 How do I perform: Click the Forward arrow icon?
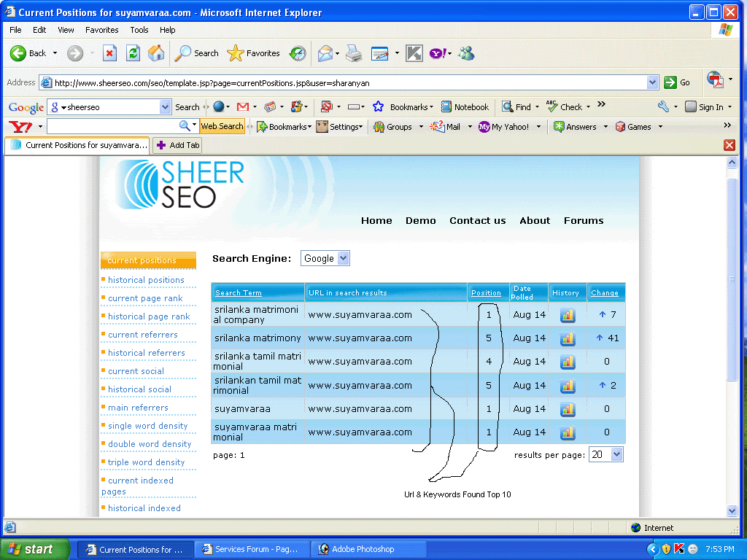75,53
